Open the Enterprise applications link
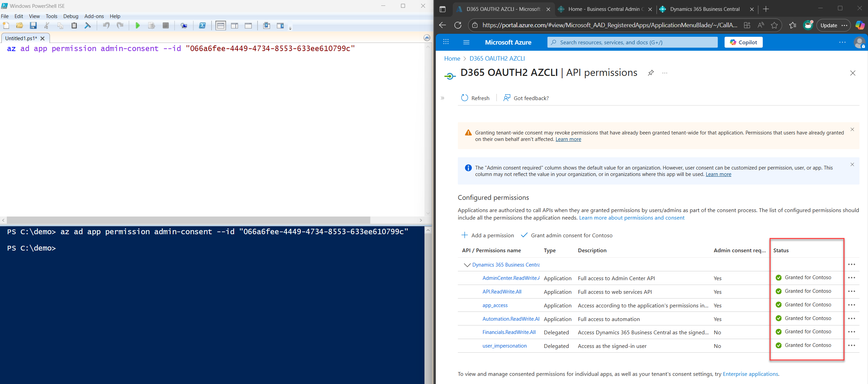Image resolution: width=868 pixels, height=384 pixels. [x=750, y=374]
